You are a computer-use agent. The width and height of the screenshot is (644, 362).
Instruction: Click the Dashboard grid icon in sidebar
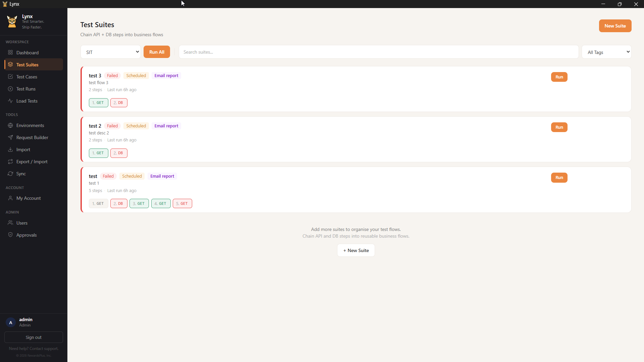coord(10,53)
